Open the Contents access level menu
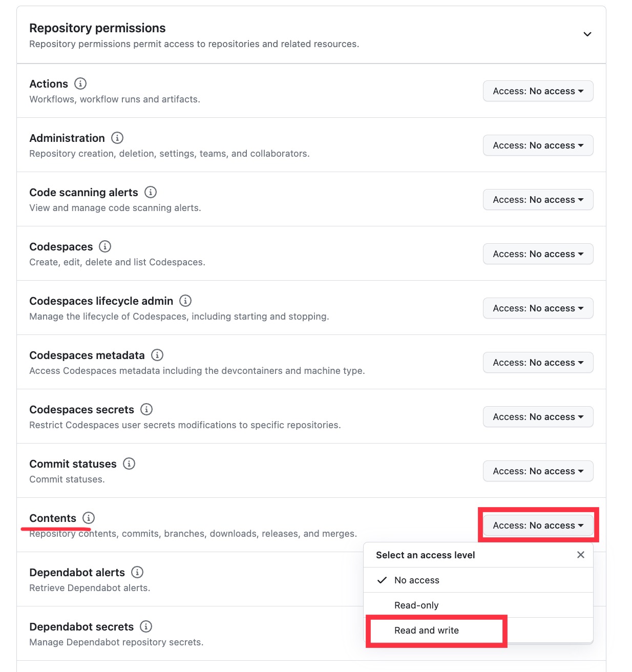The image size is (632, 672). tap(537, 525)
